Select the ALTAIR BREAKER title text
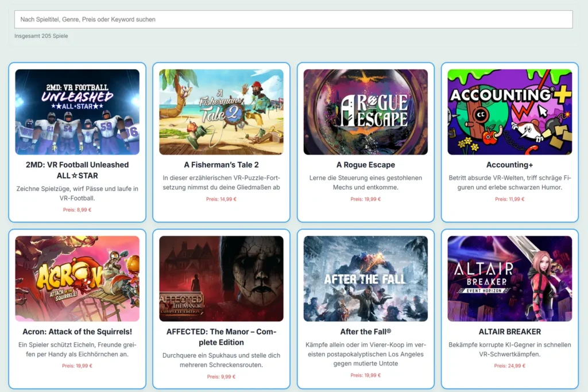Screen dimensions: 588x392 pyautogui.click(x=510, y=332)
